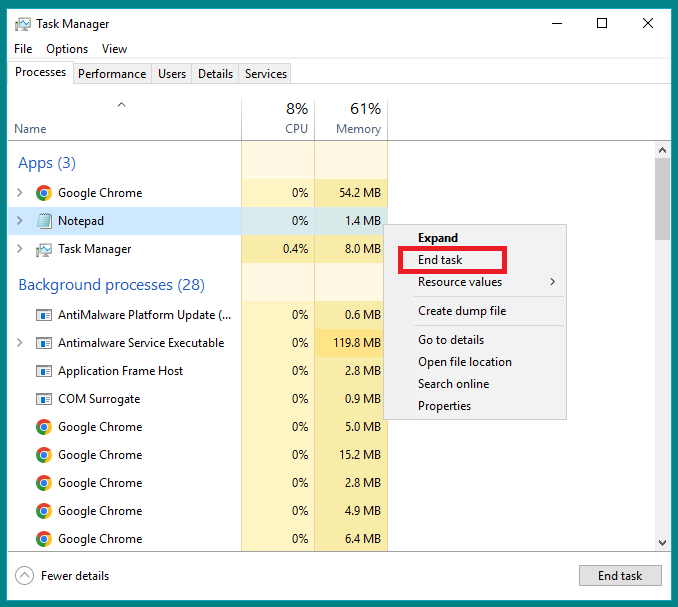Image resolution: width=678 pixels, height=607 pixels.
Task: Select Google Chrome row using 2.8 MB
Action: coord(198,482)
